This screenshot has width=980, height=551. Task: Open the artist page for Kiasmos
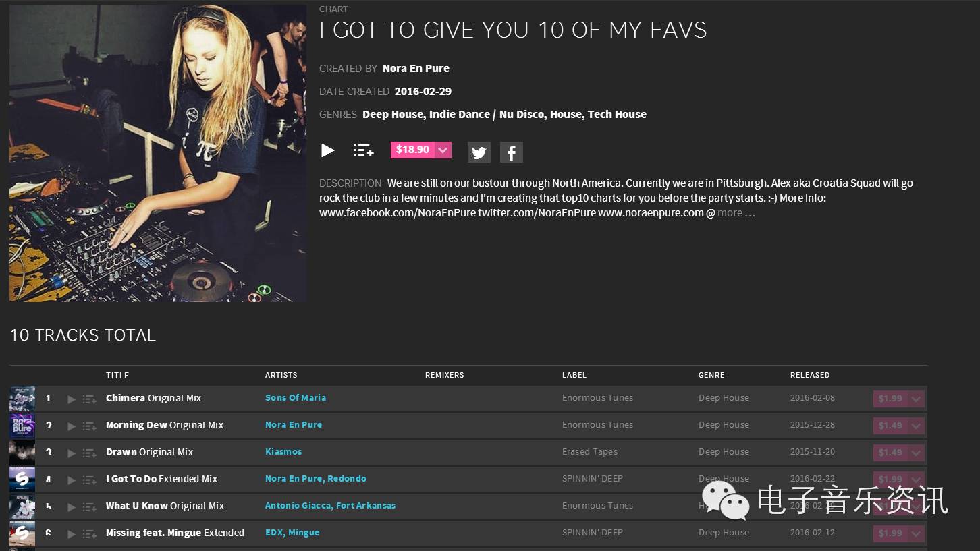point(283,452)
